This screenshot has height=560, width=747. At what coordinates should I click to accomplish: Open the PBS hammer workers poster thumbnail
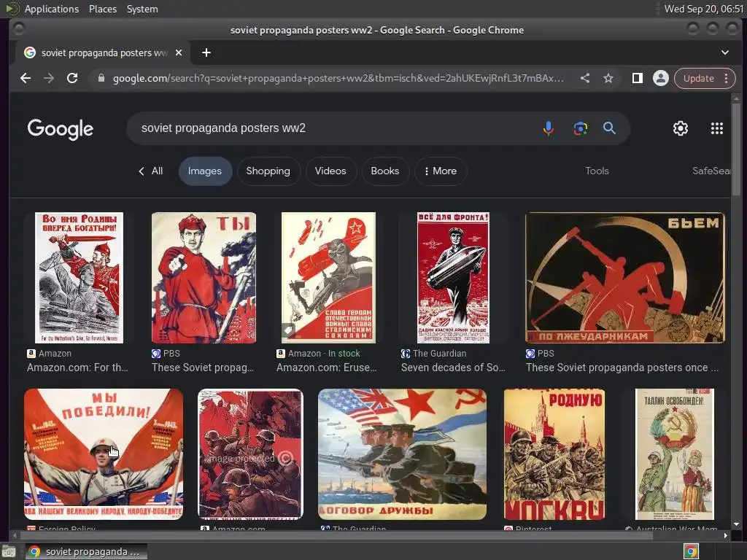(625, 278)
